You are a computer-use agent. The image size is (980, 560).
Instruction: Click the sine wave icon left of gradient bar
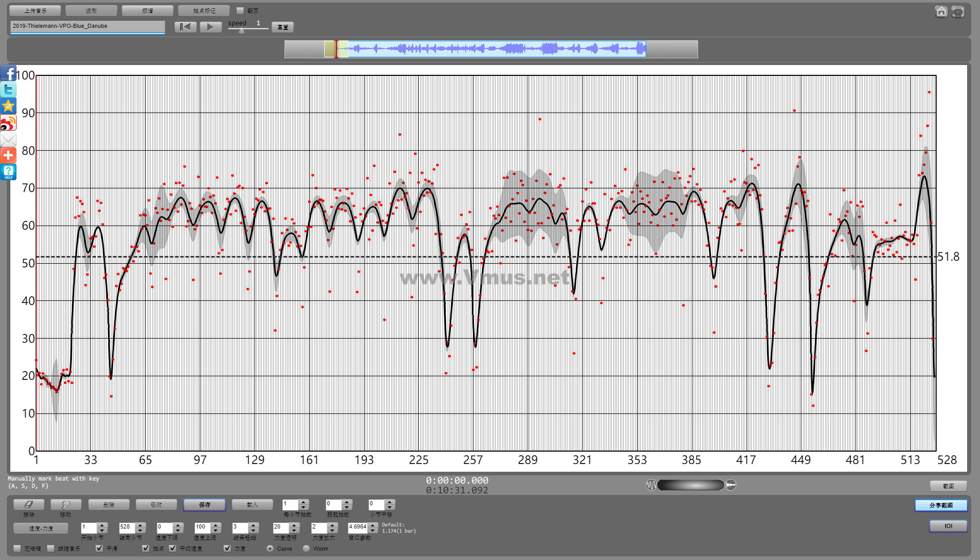(x=651, y=485)
